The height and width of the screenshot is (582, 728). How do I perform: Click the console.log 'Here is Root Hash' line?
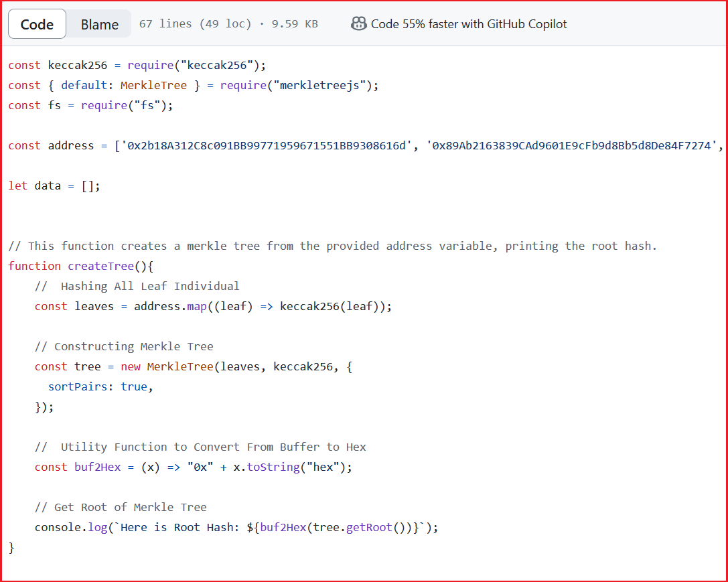(236, 528)
